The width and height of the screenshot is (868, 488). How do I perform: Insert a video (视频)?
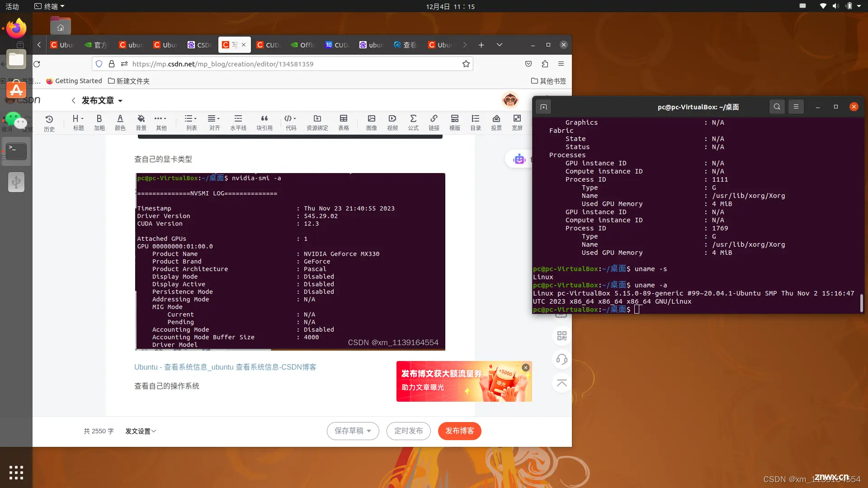tap(392, 123)
